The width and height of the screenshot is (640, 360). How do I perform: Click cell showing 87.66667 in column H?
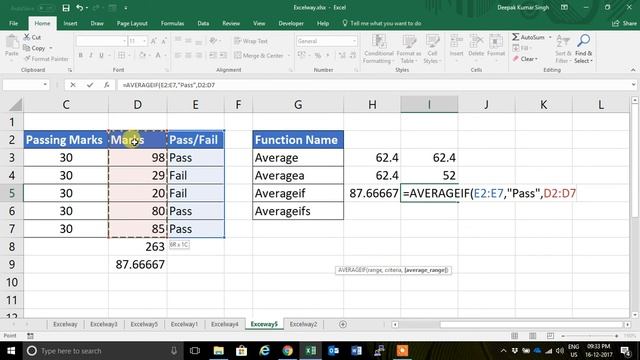372,193
